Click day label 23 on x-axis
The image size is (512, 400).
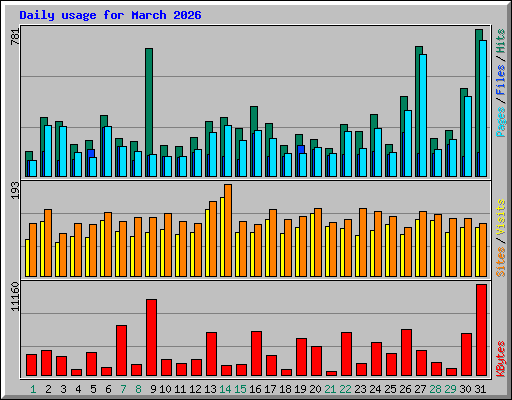360,389
